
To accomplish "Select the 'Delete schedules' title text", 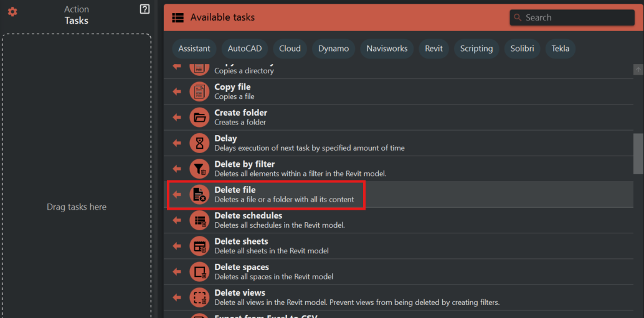I will click(x=248, y=215).
